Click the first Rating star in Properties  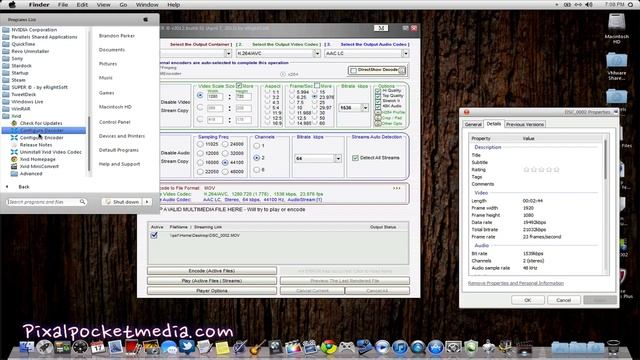526,169
